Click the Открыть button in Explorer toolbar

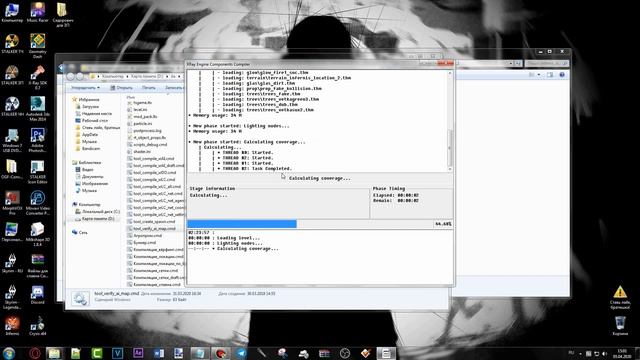pos(122,88)
